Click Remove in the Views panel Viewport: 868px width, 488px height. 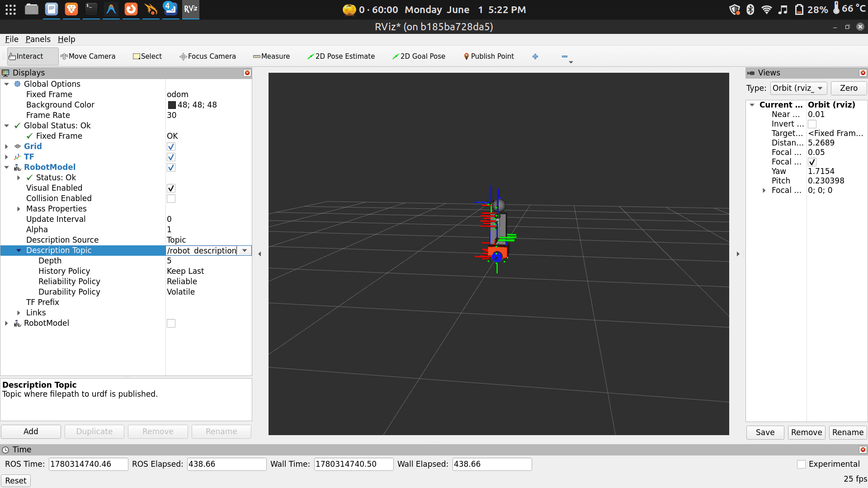tap(807, 432)
